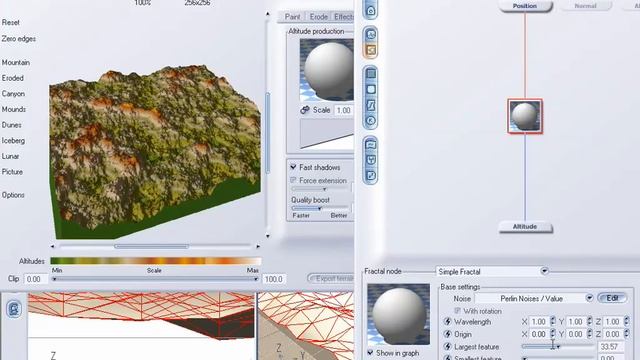Apply the Mounds terrain preset
The width and height of the screenshot is (640, 360).
[13, 109]
